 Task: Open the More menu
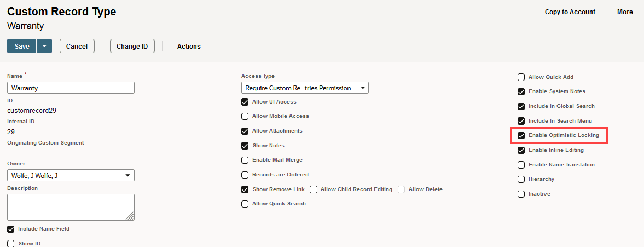pos(625,12)
